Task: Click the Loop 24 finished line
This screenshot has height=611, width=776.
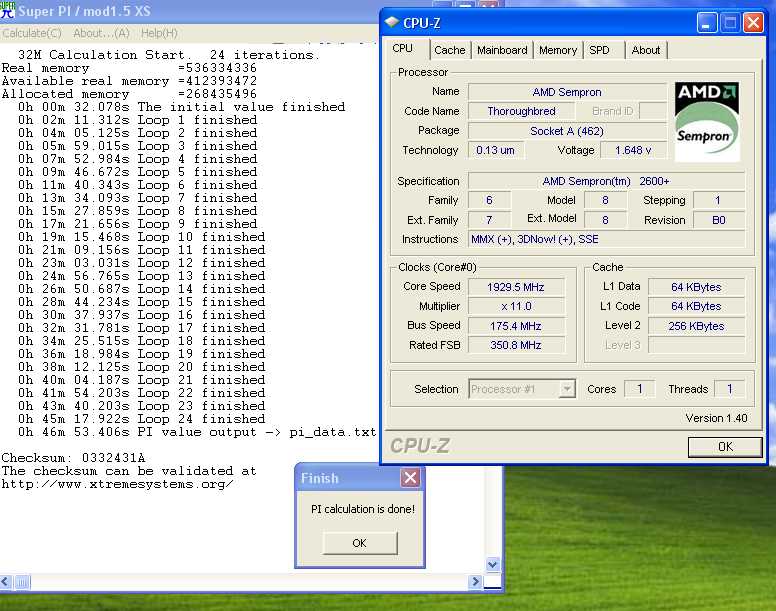Action: [142, 419]
